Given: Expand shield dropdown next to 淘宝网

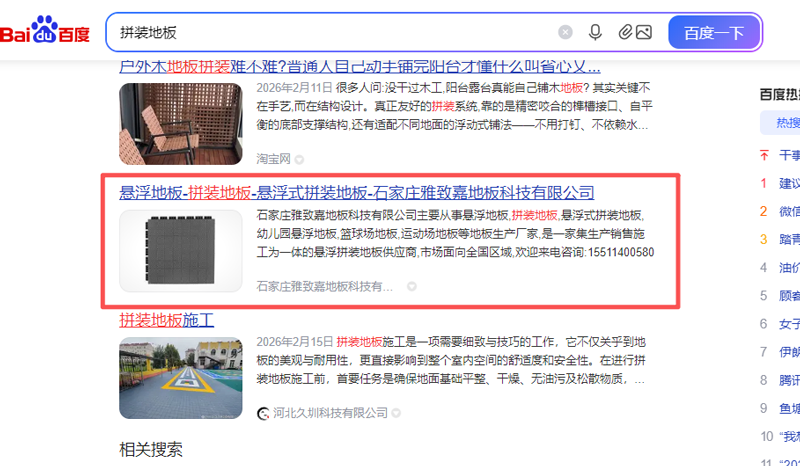Looking at the screenshot, I should (x=299, y=160).
